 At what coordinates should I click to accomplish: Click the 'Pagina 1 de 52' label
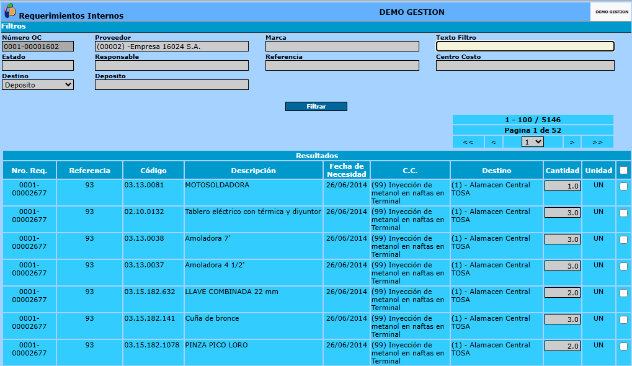click(533, 131)
